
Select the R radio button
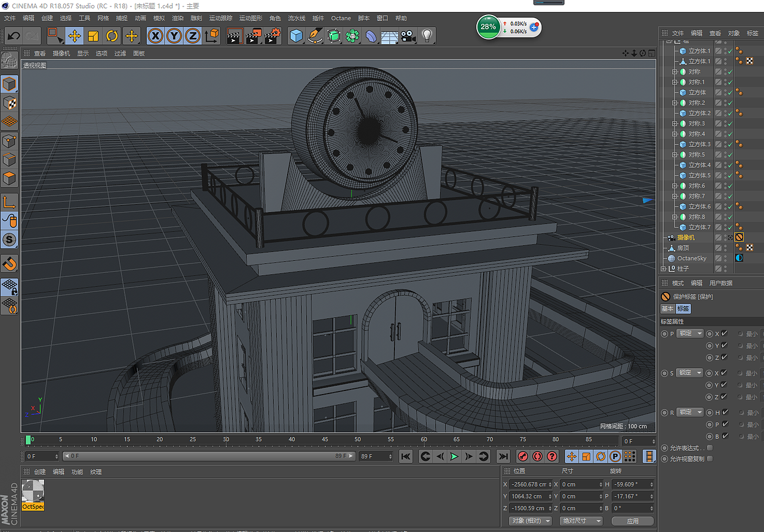(x=664, y=413)
